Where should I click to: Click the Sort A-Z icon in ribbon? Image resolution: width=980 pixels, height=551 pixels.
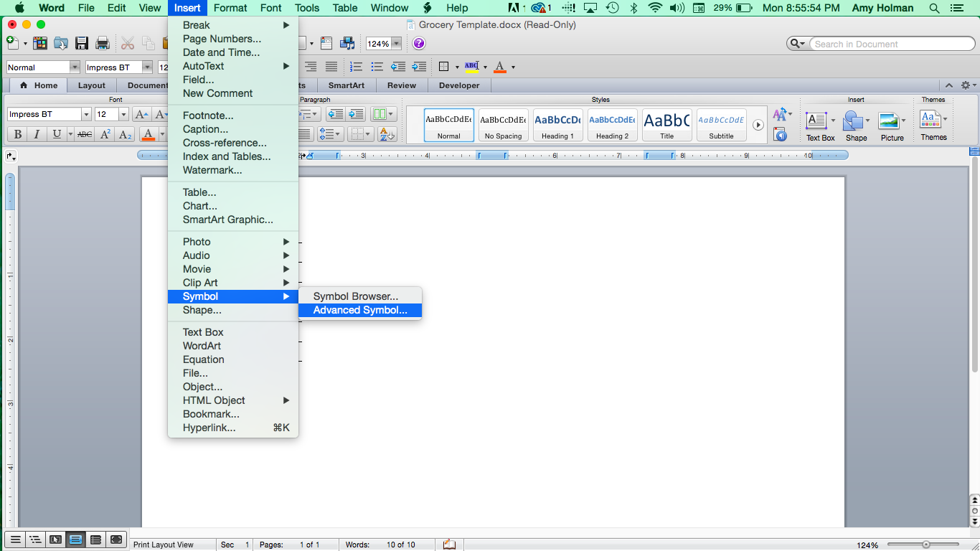tap(387, 134)
